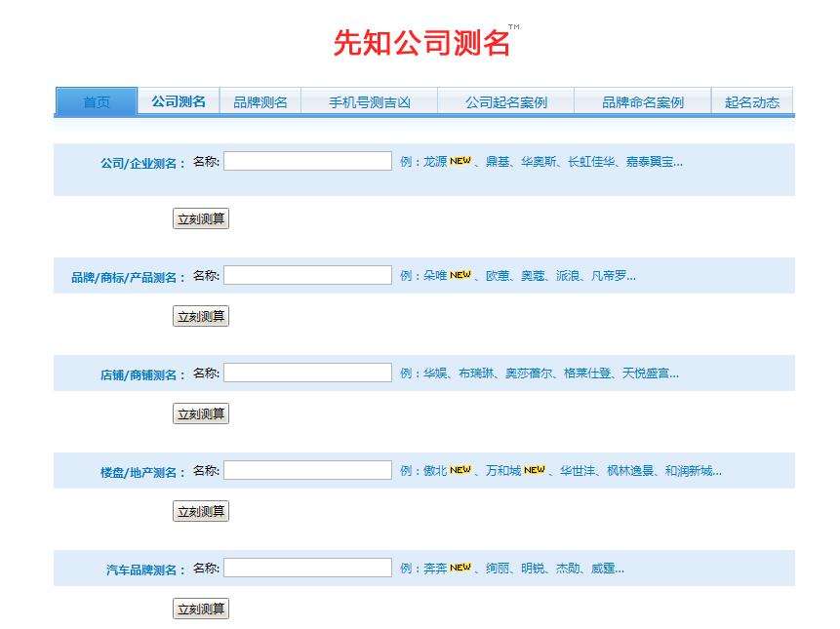
Task: Open example link 和润新城
Action: 689,471
